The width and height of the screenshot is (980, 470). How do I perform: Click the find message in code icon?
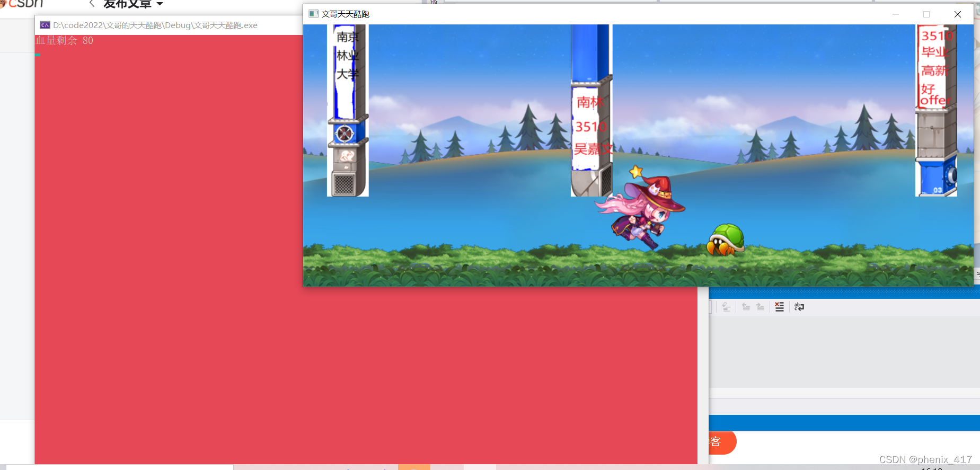[726, 307]
